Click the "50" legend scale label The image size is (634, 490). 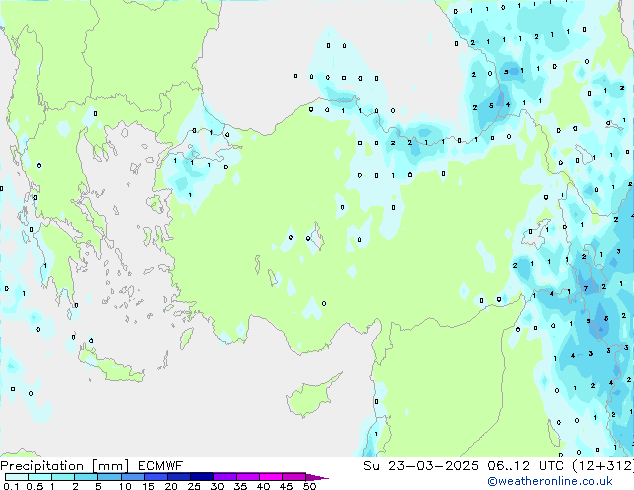(x=309, y=486)
